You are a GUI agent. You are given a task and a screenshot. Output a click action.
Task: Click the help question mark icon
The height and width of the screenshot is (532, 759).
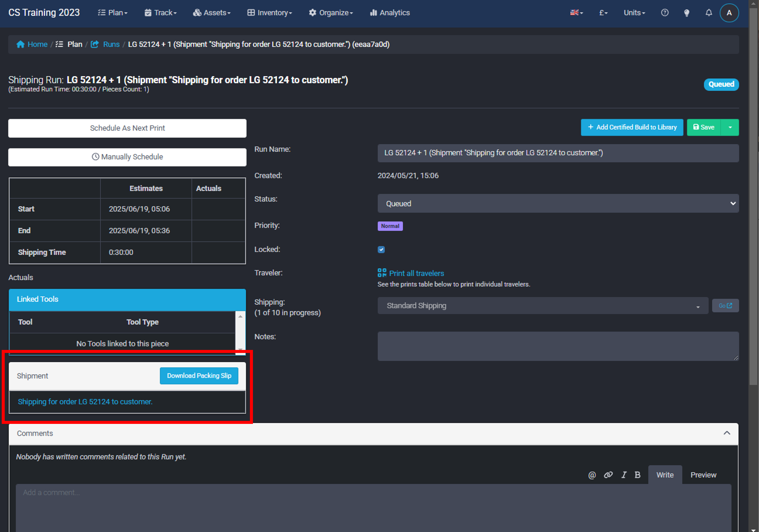click(x=664, y=12)
